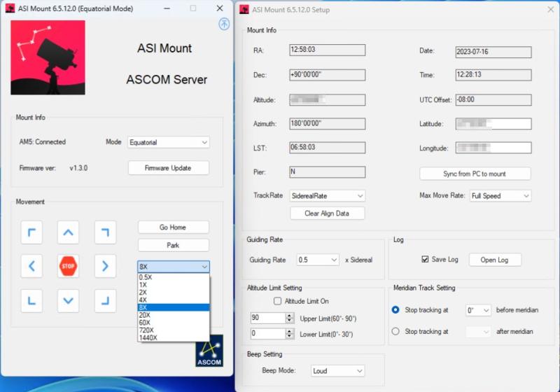This screenshot has height=392, width=560.
Task: Open the before meridian degree dropdown
Action: pyautogui.click(x=478, y=310)
